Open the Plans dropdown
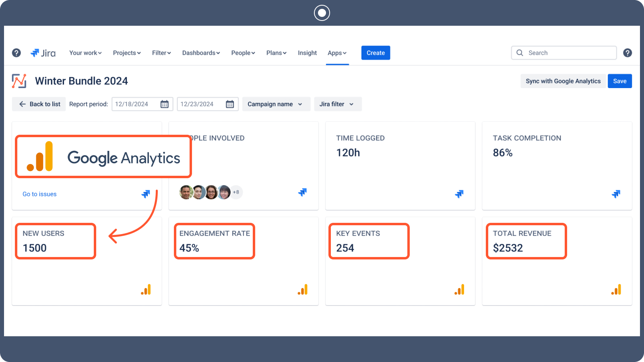The image size is (644, 362). pos(276,53)
